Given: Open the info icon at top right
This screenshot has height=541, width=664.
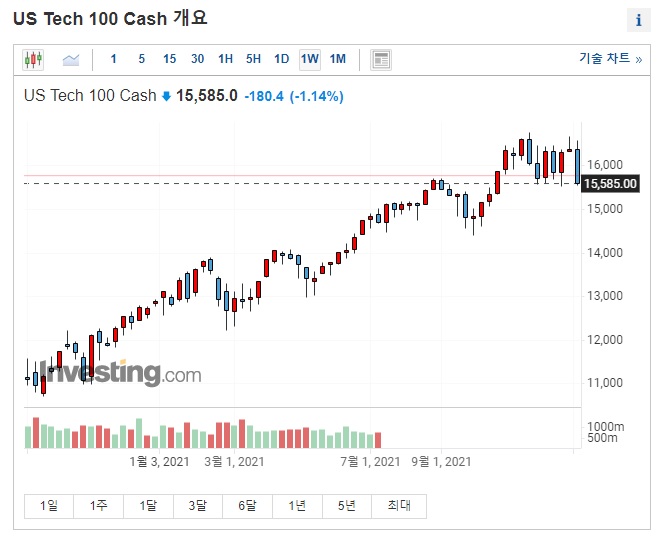Looking at the screenshot, I should 639,20.
